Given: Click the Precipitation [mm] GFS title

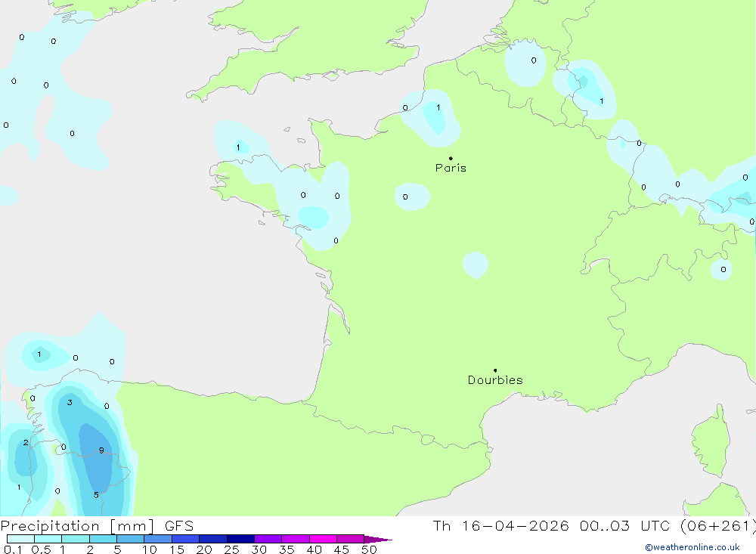Looking at the screenshot, I should pos(97,525).
